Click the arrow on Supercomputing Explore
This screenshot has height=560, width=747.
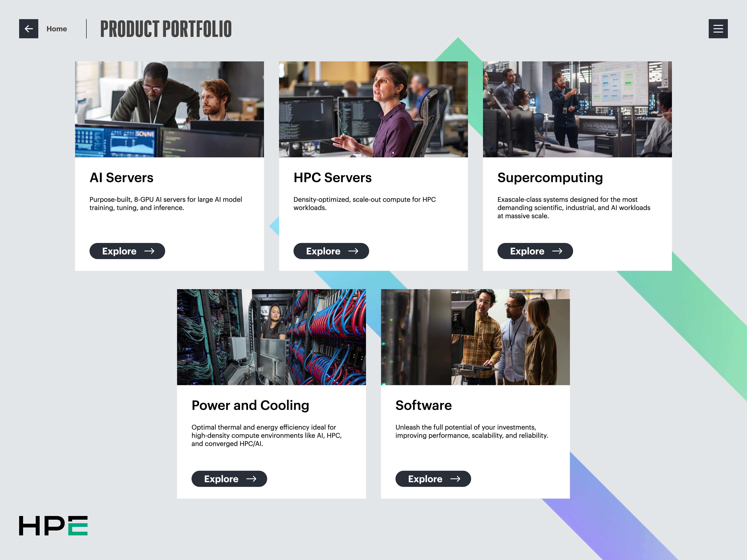557,251
